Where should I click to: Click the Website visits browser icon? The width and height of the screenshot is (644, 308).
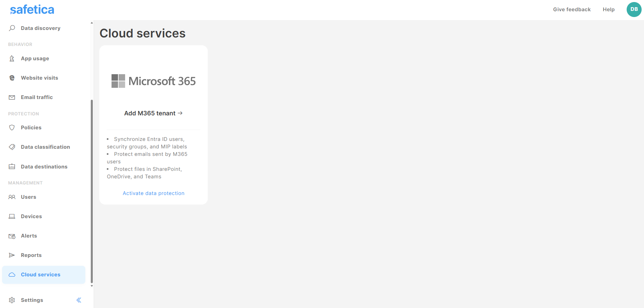coord(12,78)
